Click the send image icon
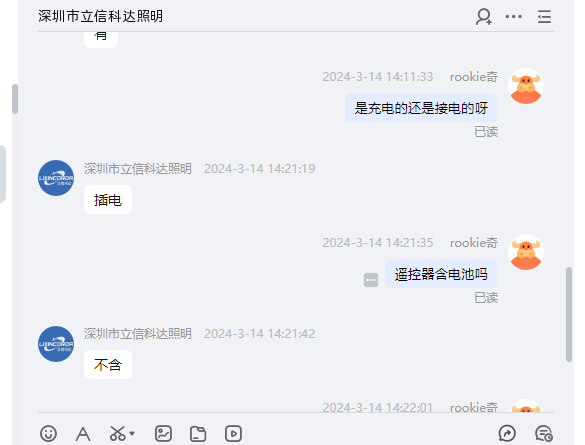 163,433
